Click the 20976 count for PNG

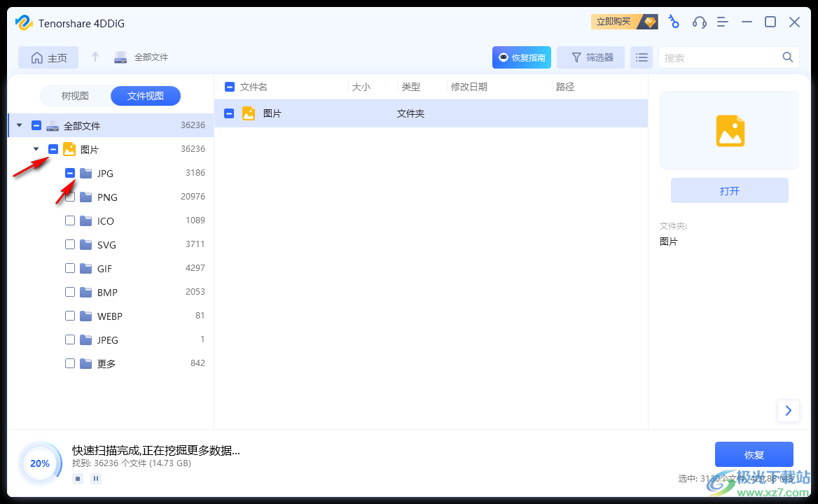193,197
